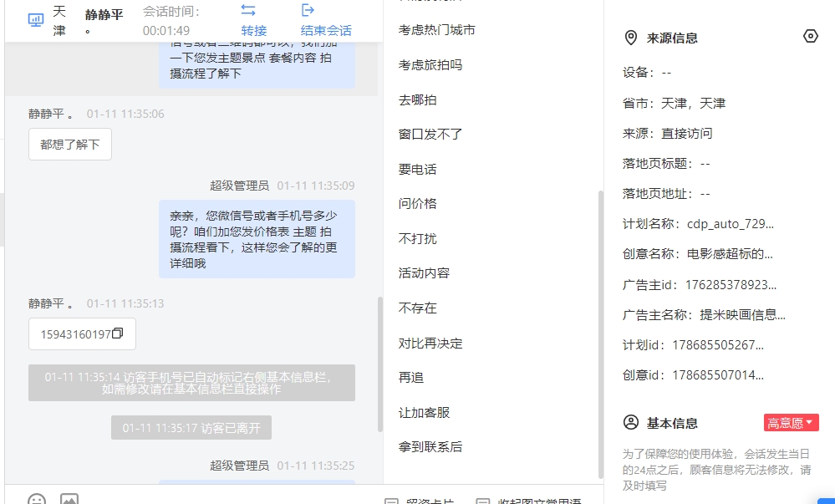Click the 基本信息 section heading
The width and height of the screenshot is (835, 504).
point(672,424)
